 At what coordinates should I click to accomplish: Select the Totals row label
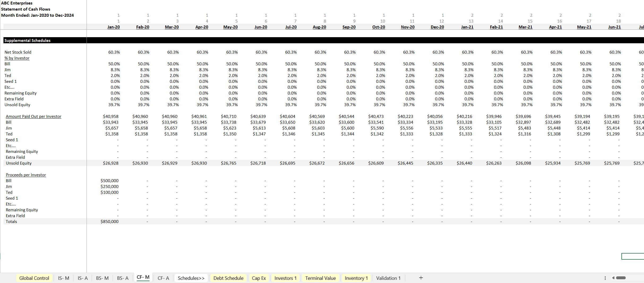point(11,222)
